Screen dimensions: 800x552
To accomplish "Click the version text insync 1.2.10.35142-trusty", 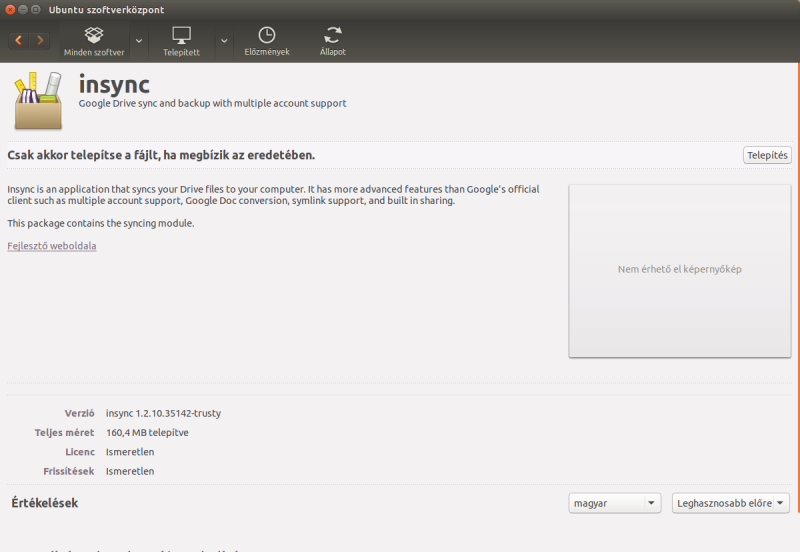I will coord(163,413).
